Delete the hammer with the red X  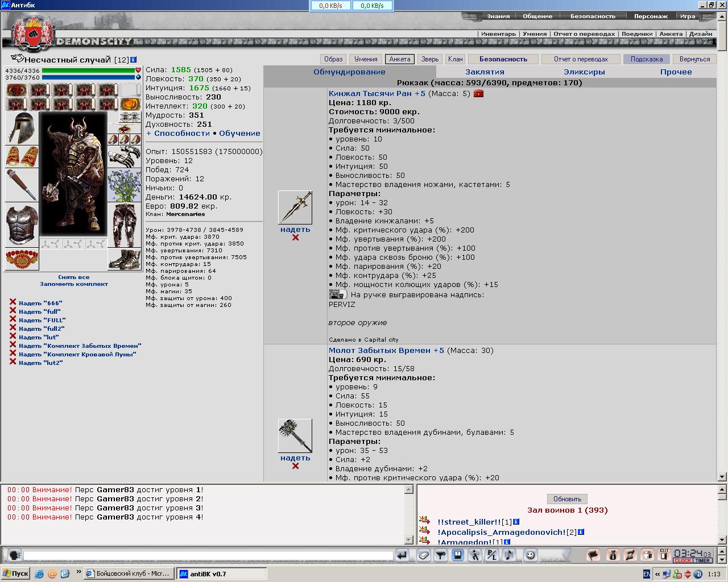pyautogui.click(x=295, y=466)
